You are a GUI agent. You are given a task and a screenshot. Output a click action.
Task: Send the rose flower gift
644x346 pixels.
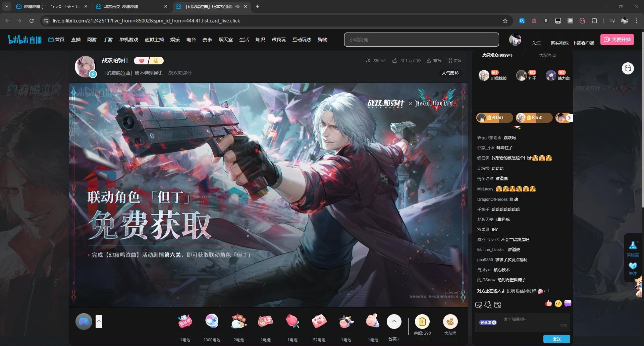tap(292, 321)
